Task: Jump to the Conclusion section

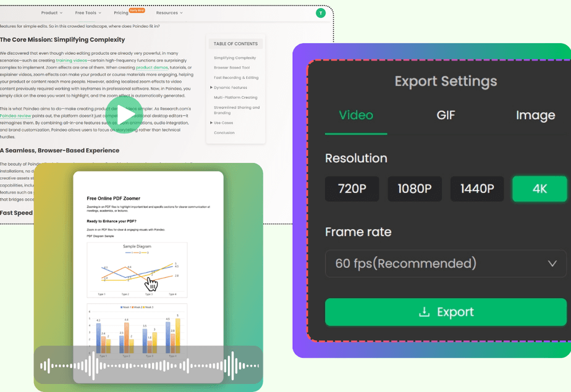Action: [x=223, y=132]
